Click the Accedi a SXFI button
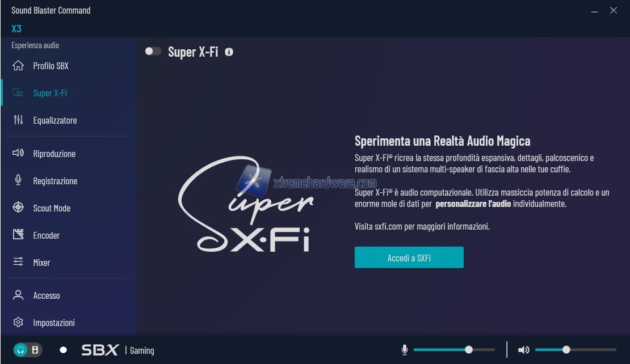 pos(409,257)
